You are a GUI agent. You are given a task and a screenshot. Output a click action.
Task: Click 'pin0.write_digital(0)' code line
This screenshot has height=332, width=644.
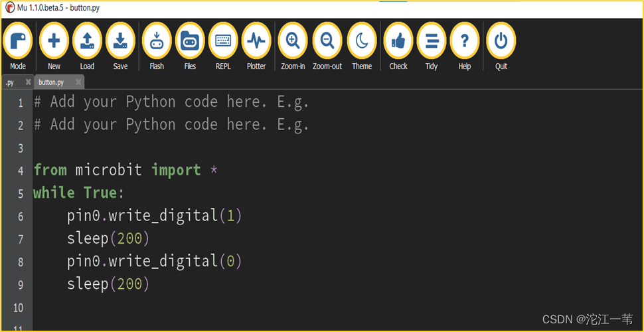coord(155,262)
